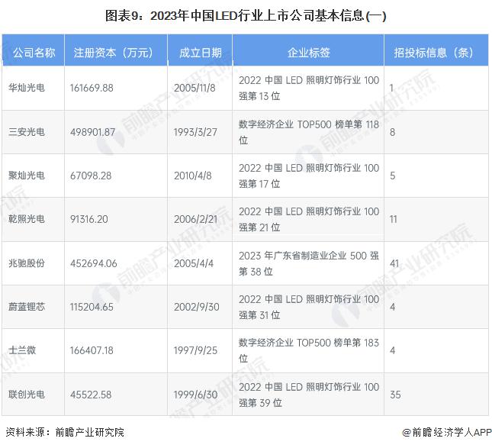Click bidding count 35 for 联创光电
Image resolution: width=492 pixels, height=448 pixels.
pyautogui.click(x=395, y=395)
